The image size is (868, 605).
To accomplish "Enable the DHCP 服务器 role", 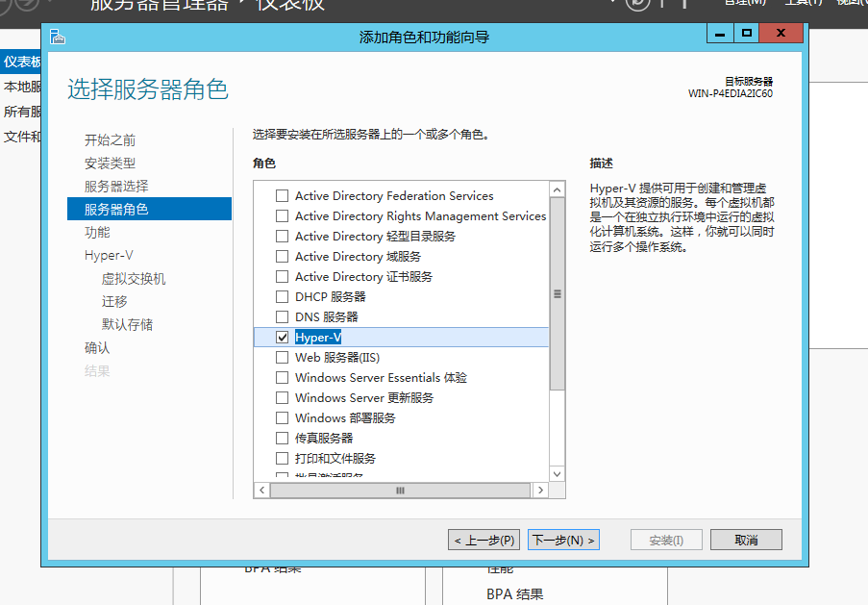I will (282, 296).
